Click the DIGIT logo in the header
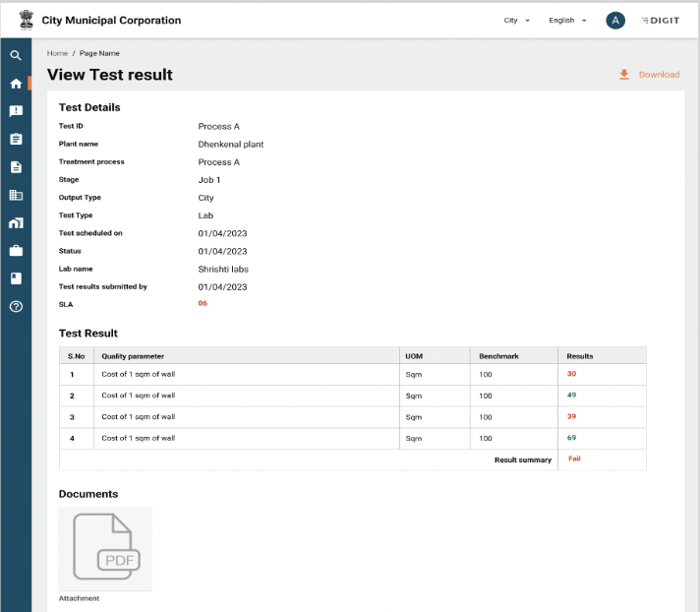 [x=660, y=21]
